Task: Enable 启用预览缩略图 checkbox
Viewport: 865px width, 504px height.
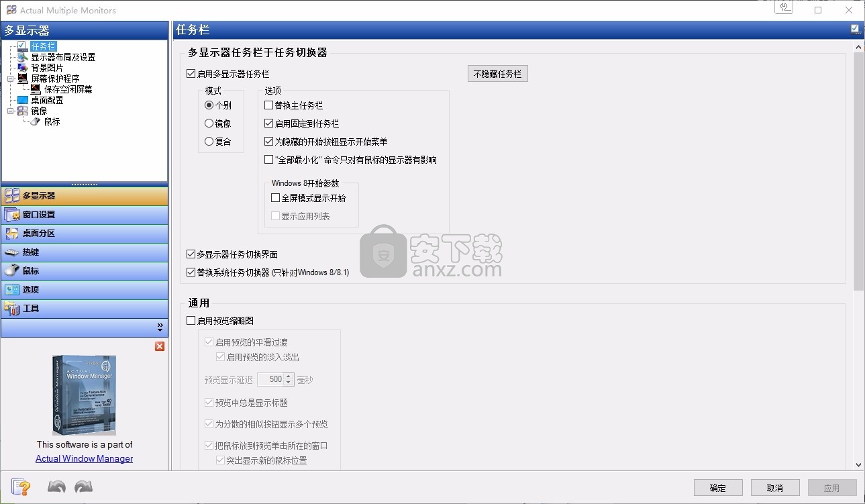Action: coord(191,321)
